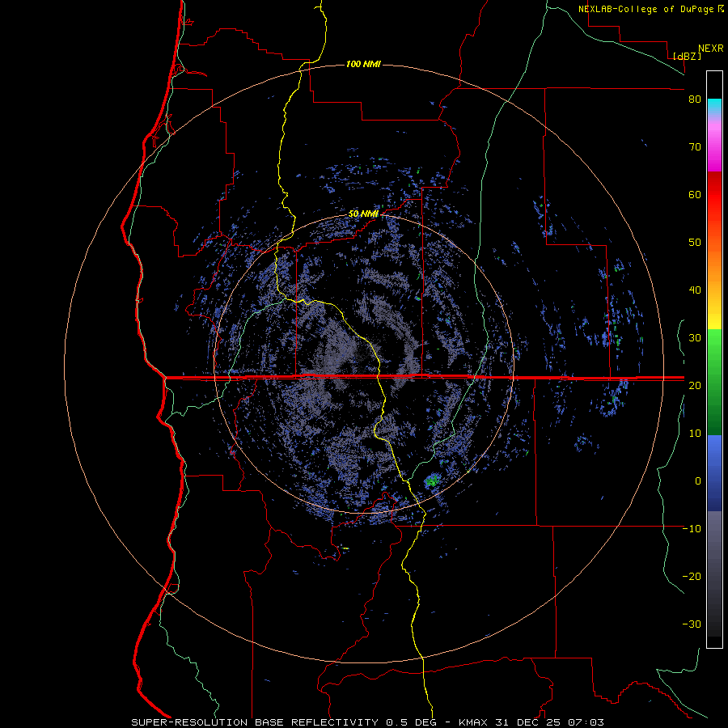
Task: Click the 31 DEC 25 07:03 timestamp
Action: [548, 722]
